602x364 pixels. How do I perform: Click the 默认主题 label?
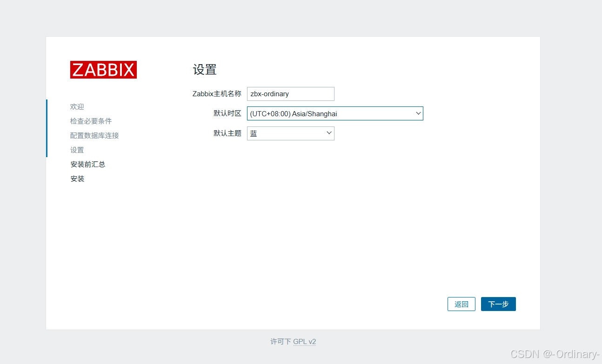tap(227, 133)
